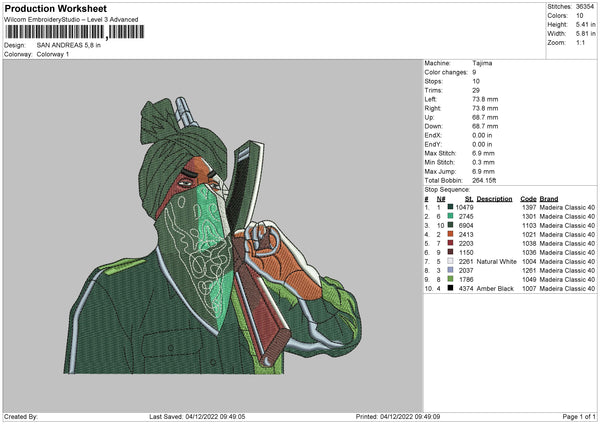Select design name "SAN ANDREAS 5,8 in"
The width and height of the screenshot is (600, 424).
pyautogui.click(x=69, y=45)
